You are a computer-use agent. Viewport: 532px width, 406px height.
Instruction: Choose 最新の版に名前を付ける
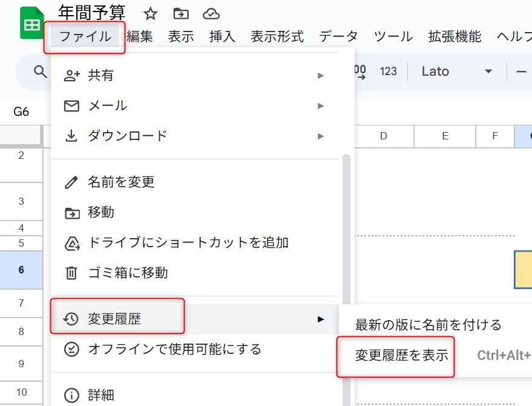click(x=436, y=325)
